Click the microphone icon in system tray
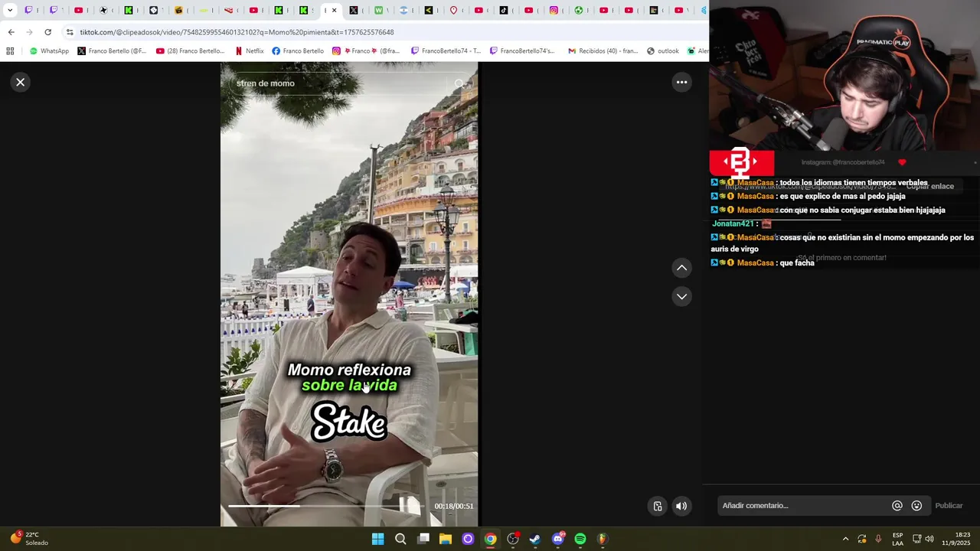This screenshot has width=980, height=551. 878,539
